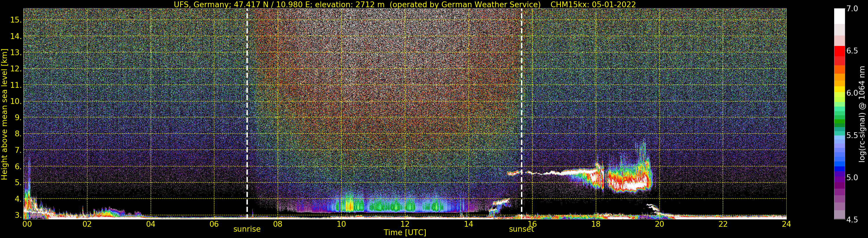Click the "7.0" value on the colorbar scale
Image resolution: width=868 pixels, height=238 pixels.
pyautogui.click(x=852, y=8)
